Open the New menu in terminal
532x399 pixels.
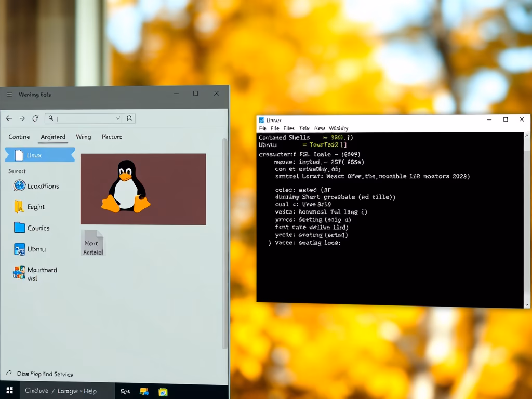pyautogui.click(x=320, y=128)
